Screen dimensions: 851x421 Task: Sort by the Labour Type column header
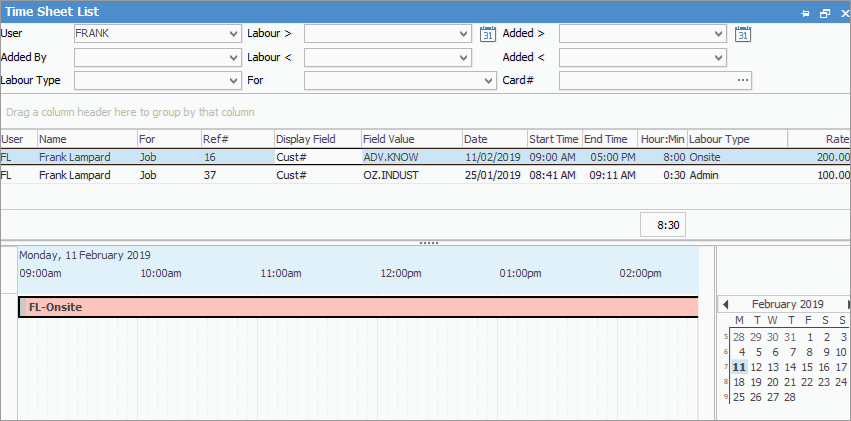[738, 139]
